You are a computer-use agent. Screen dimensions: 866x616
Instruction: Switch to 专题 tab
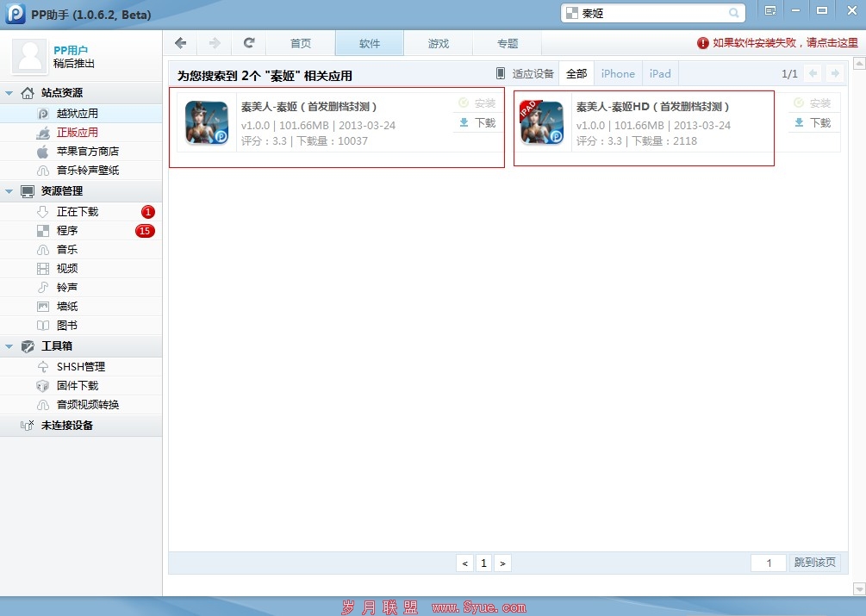(x=507, y=43)
